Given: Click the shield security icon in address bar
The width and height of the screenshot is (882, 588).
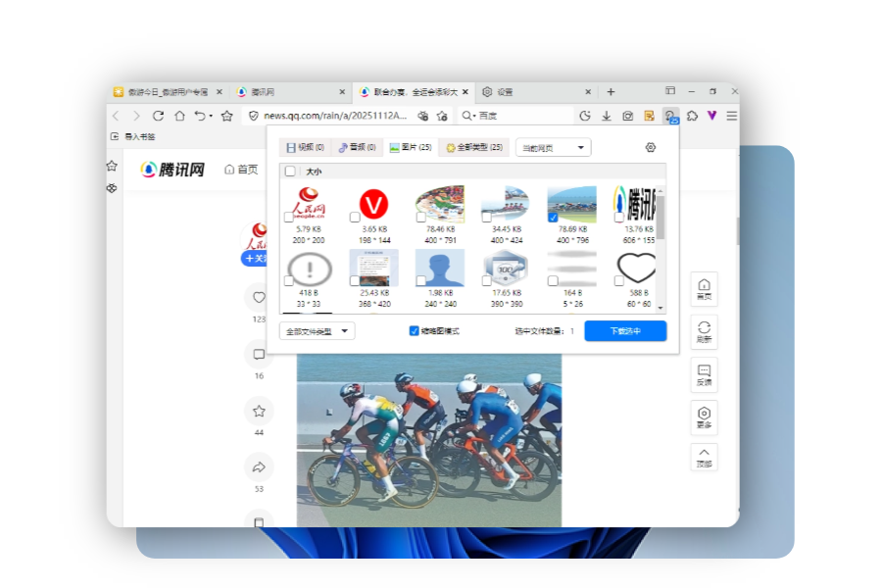Looking at the screenshot, I should coord(254,116).
